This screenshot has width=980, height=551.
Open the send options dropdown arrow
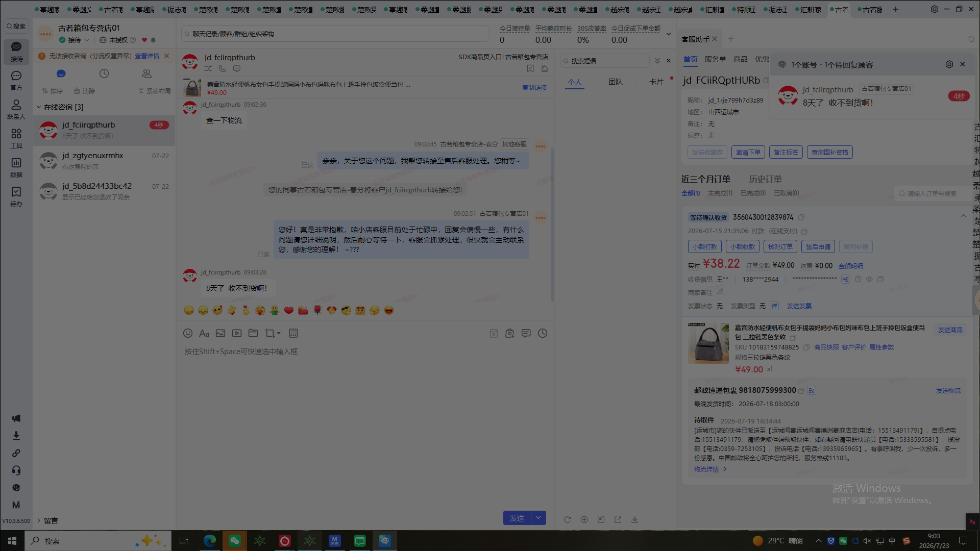pos(538,518)
